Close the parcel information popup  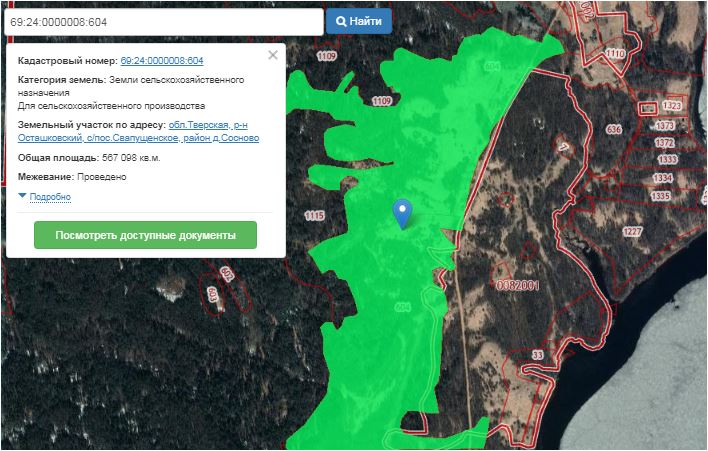(x=273, y=56)
